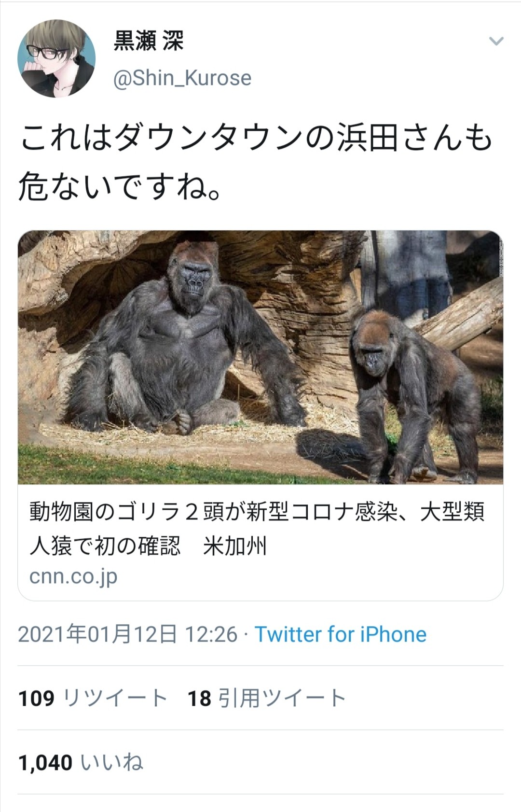This screenshot has height=812, width=521.
Task: Open the @Shin_Kurose handle
Action: click(x=182, y=78)
